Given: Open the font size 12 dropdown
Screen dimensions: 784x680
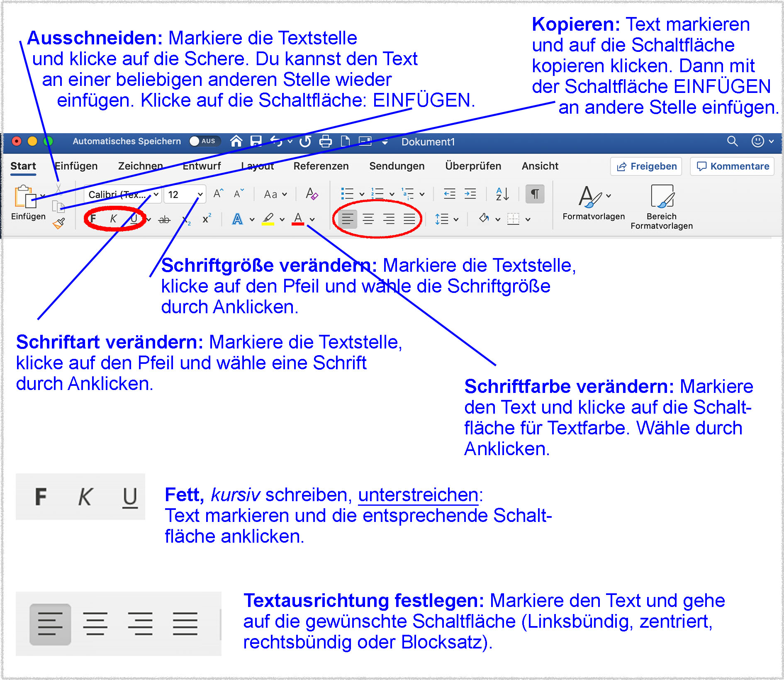Looking at the screenshot, I should [200, 194].
